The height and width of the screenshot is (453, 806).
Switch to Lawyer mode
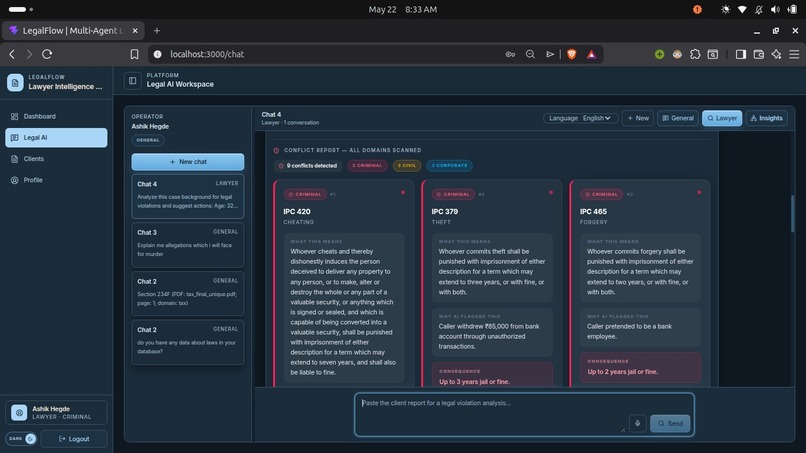(x=722, y=118)
